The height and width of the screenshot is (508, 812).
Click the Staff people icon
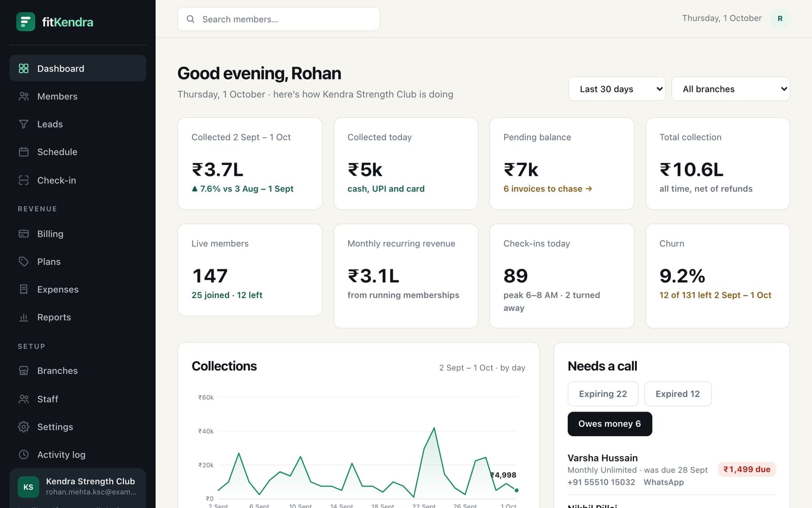click(23, 399)
